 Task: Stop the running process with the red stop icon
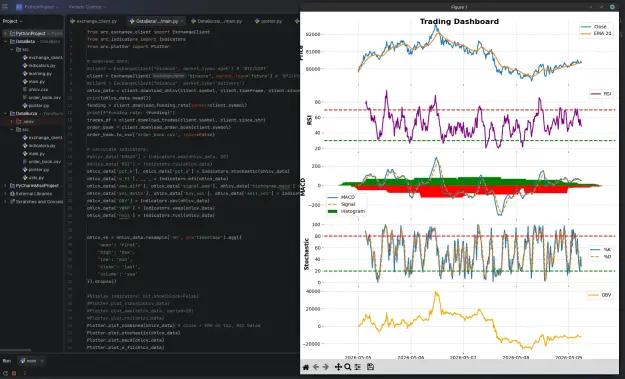(x=14, y=373)
